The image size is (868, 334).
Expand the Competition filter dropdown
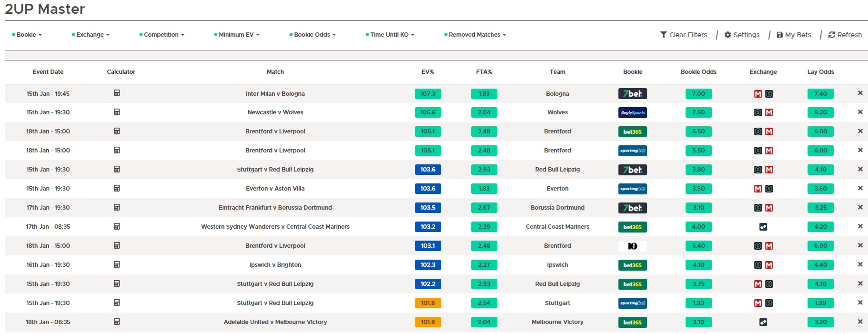(x=161, y=35)
